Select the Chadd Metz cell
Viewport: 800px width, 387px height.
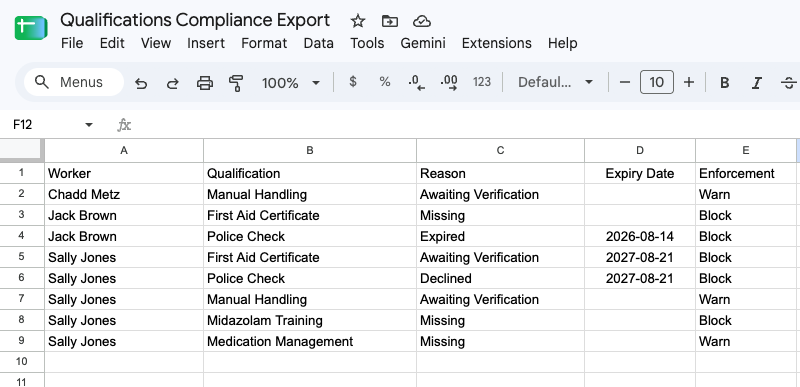coord(124,194)
